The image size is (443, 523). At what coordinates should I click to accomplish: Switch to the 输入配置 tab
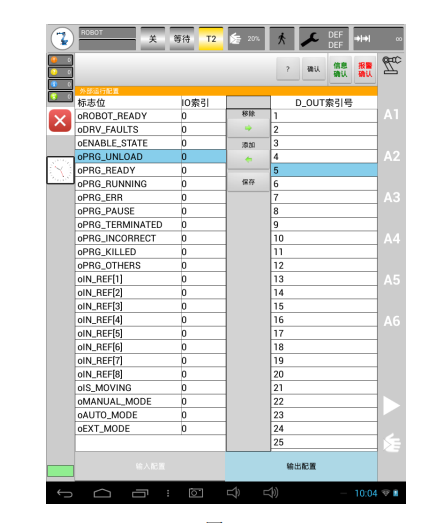(150, 466)
